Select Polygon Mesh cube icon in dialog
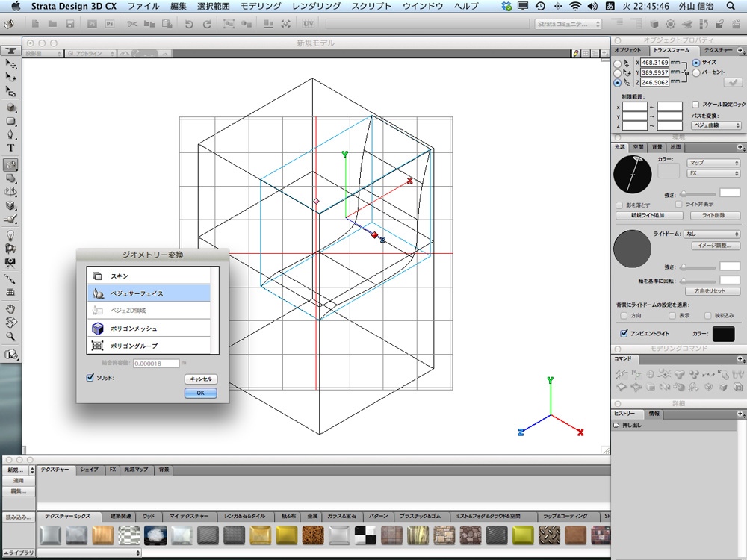 click(x=98, y=328)
